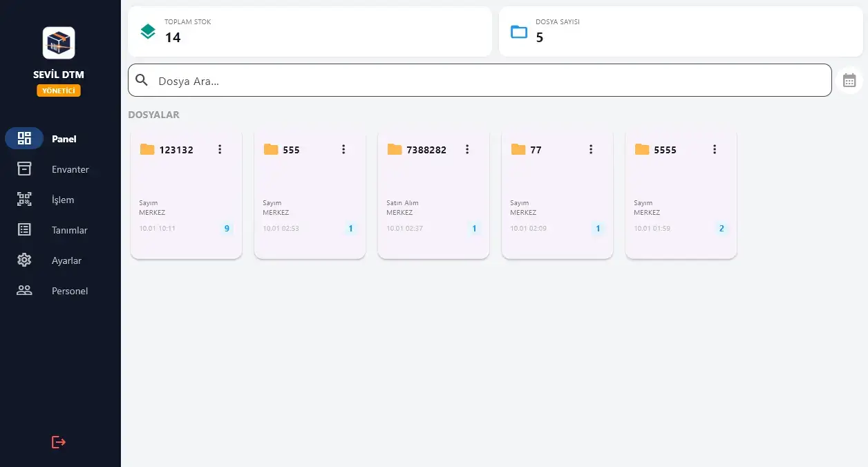The width and height of the screenshot is (868, 467).
Task: Open the Toplam Stok summary card
Action: coord(310,32)
